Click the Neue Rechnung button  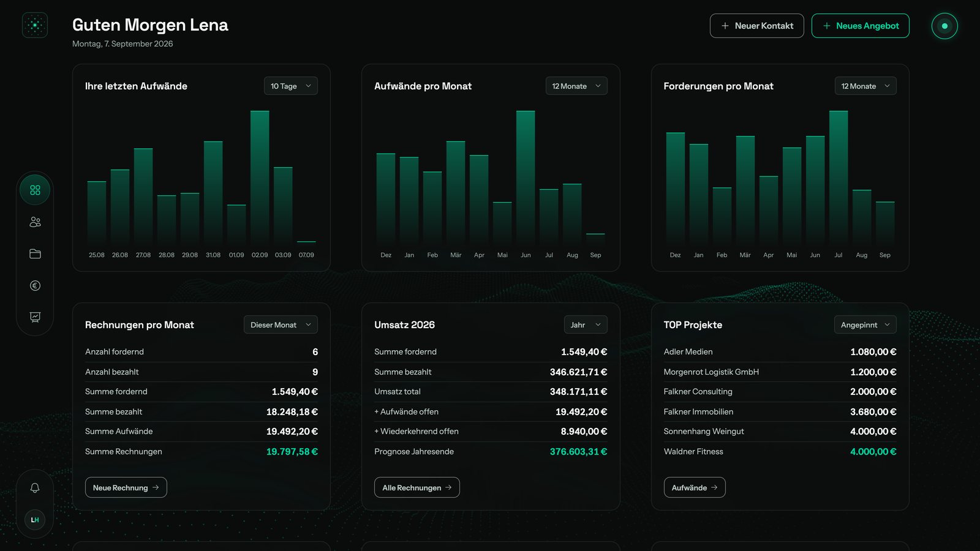(x=126, y=487)
